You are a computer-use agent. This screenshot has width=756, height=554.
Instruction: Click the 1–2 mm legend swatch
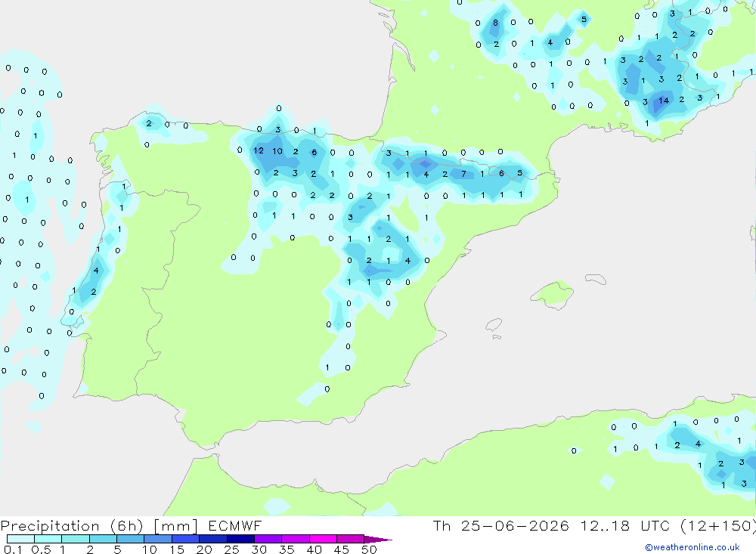click(x=76, y=539)
